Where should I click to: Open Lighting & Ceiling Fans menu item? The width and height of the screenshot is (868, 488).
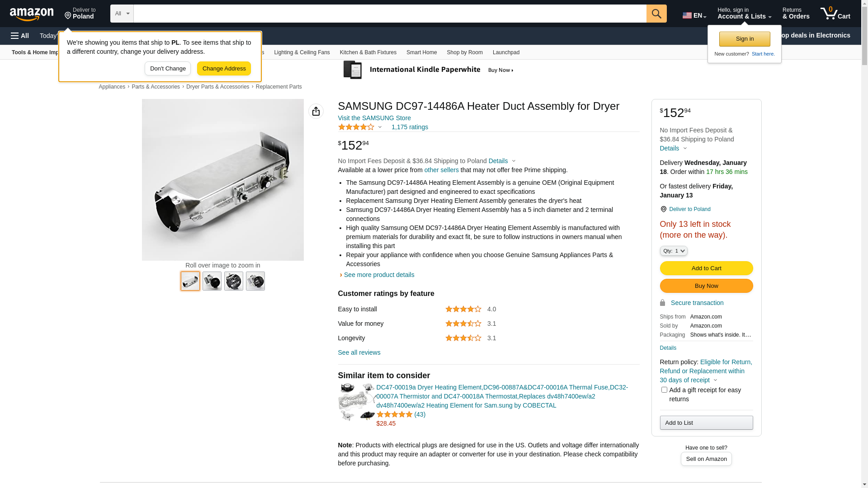[302, 52]
